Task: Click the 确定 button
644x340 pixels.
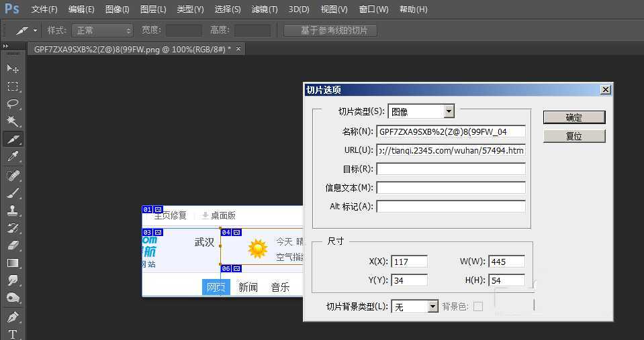Action: pyautogui.click(x=574, y=117)
